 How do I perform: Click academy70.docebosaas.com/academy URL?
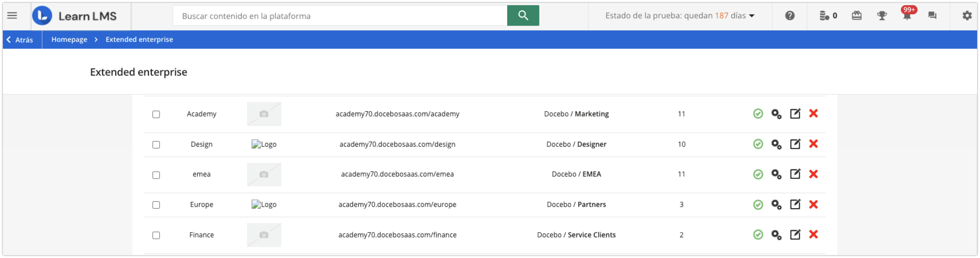[397, 114]
